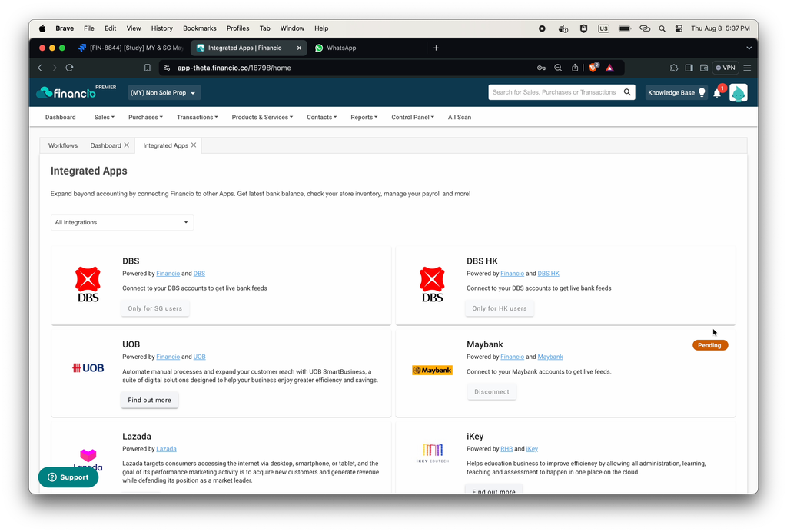Expand the (MY) Non Sole Prop company dropdown
Screen dimensions: 787x532
tap(164, 93)
